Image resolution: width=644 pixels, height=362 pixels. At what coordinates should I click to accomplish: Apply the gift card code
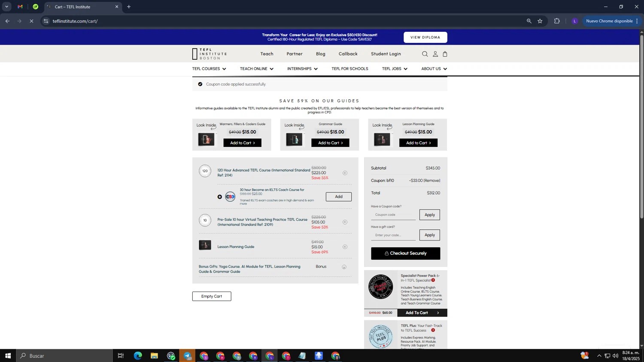coord(430,235)
